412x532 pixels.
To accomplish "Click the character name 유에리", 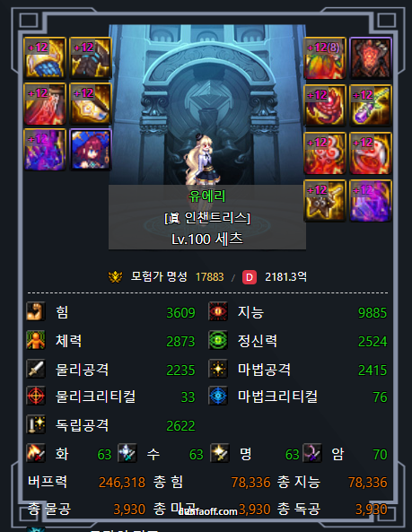I will (207, 196).
